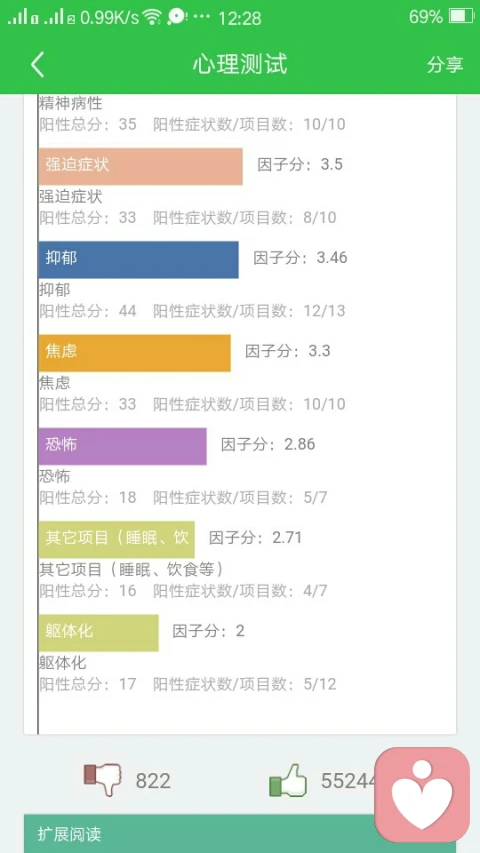Tap the 心理测试 page title
Image resolution: width=480 pixels, height=853 pixels.
tap(240, 65)
